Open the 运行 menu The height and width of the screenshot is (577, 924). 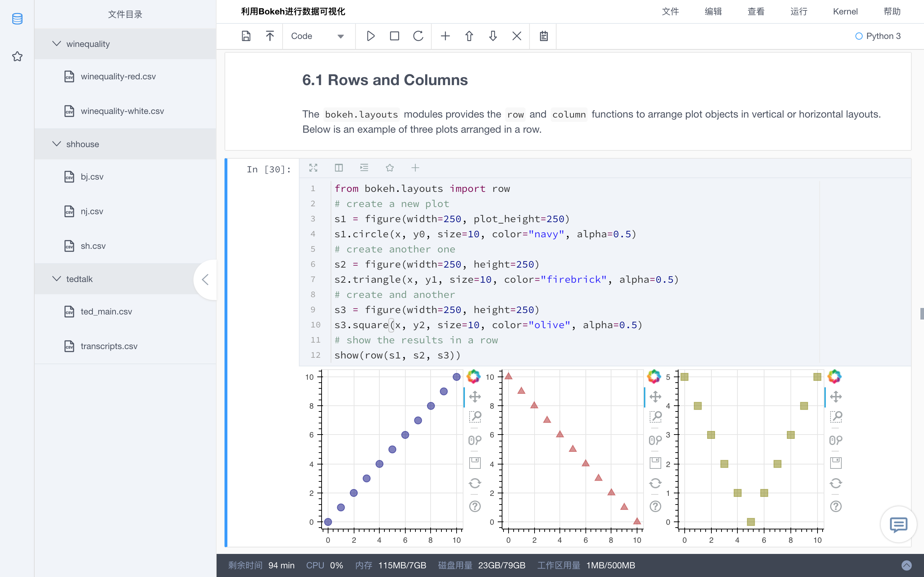[x=799, y=12]
